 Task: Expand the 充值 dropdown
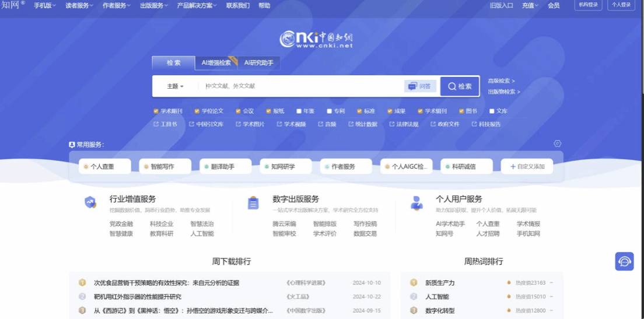530,6
